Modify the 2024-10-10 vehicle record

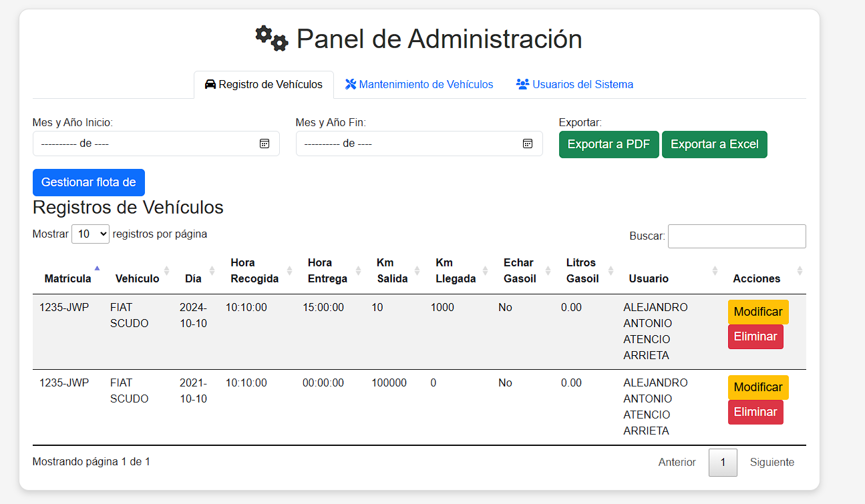(757, 312)
